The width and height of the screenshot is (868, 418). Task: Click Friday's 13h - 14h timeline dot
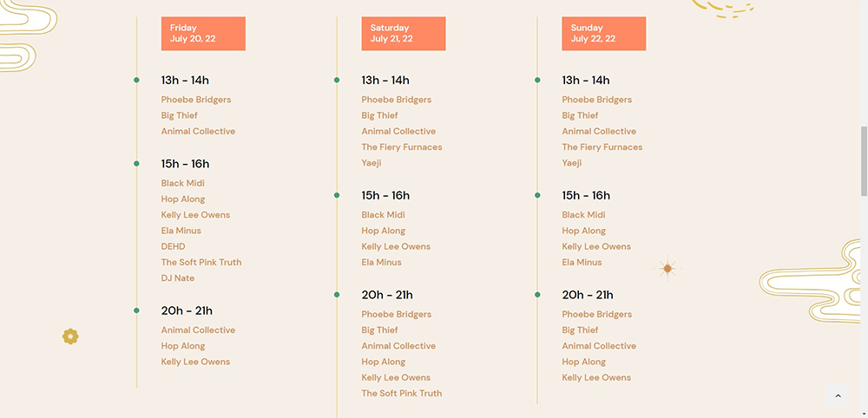(136, 81)
